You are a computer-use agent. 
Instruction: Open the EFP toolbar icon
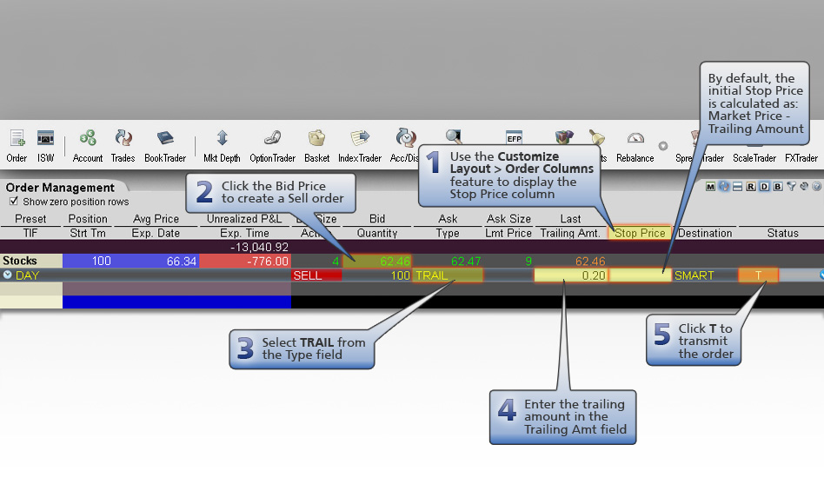514,137
